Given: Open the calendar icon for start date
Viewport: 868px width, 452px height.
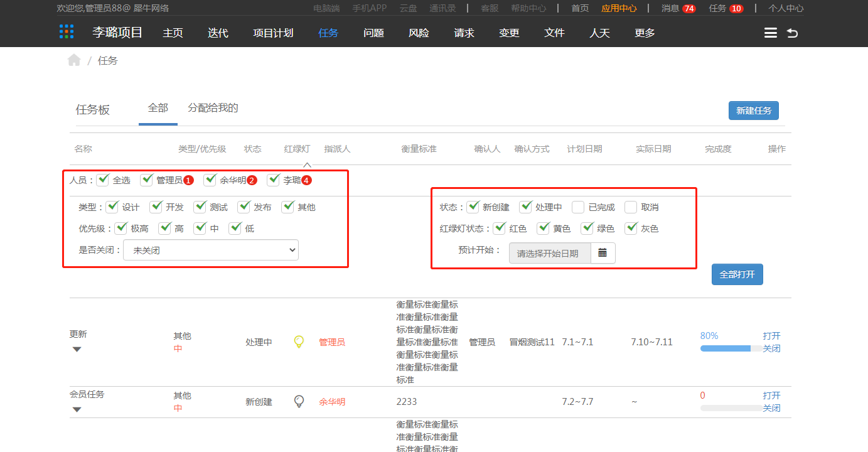Looking at the screenshot, I should coord(603,253).
